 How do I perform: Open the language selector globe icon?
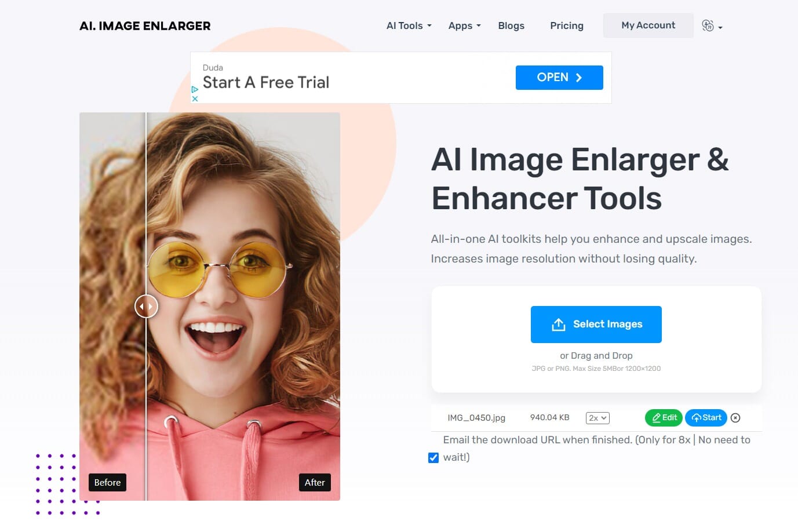click(x=707, y=25)
